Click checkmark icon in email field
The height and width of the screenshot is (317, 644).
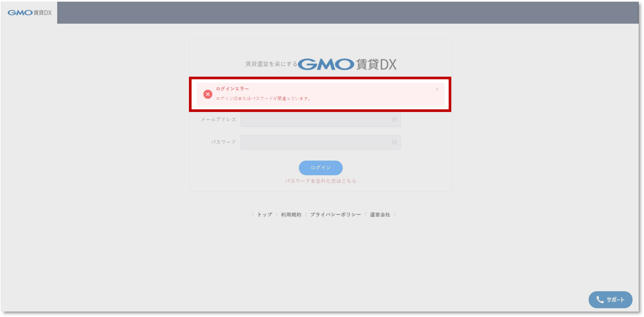[x=394, y=120]
